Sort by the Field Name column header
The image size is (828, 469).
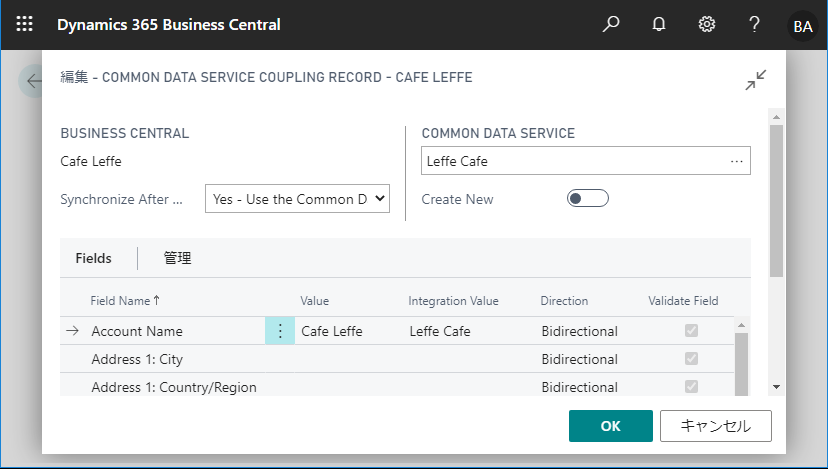coord(125,301)
